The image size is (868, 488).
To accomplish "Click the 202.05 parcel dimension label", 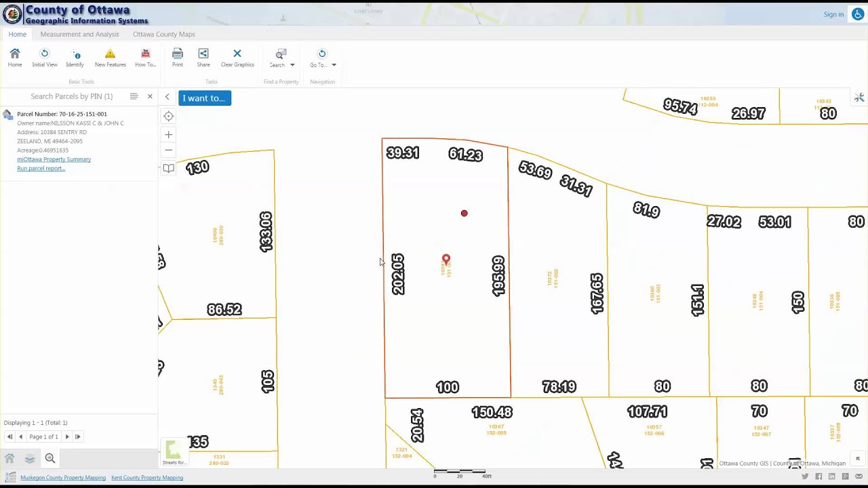I will pos(398,274).
